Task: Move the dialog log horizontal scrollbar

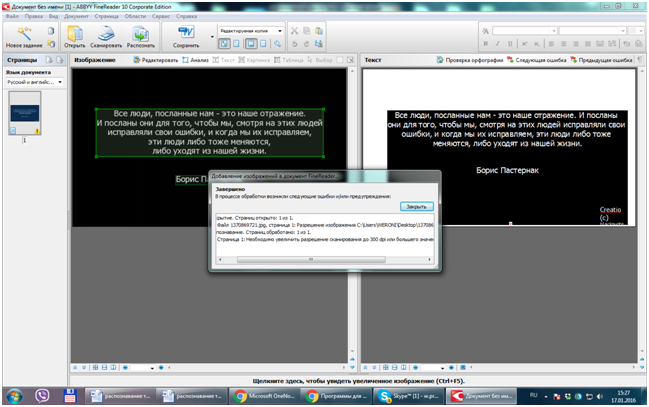Action: pos(311,260)
